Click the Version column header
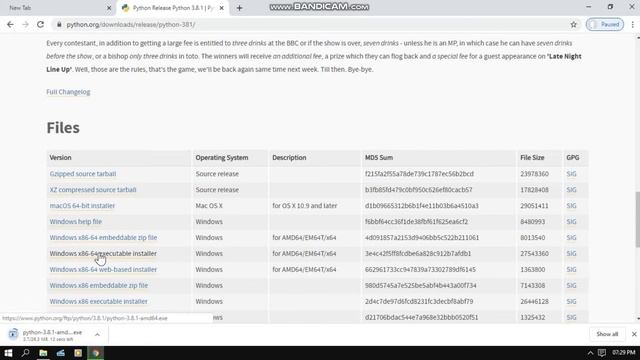Screen dimensions: 640x360 60,157
